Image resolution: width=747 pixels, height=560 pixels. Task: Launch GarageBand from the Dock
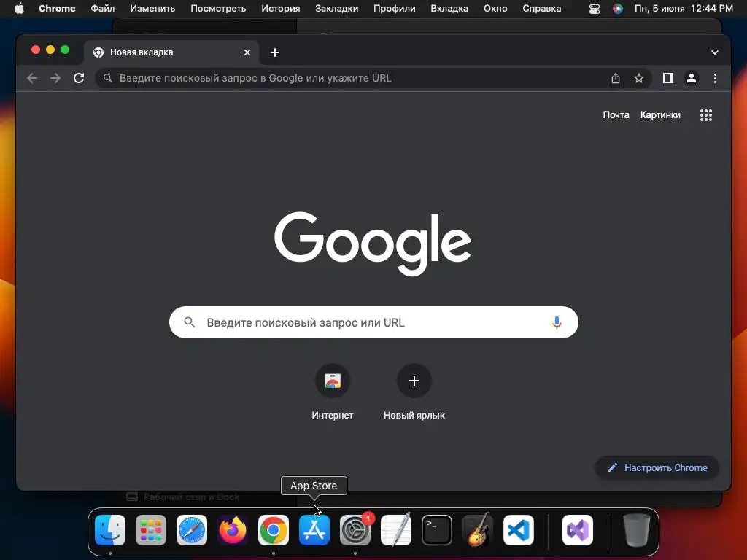[x=478, y=530]
